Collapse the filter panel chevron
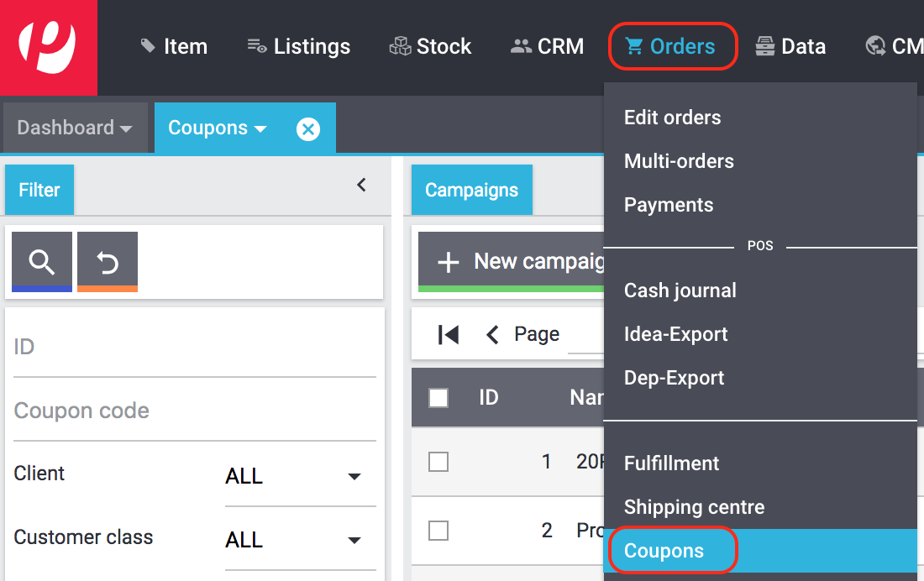Image resolution: width=924 pixels, height=581 pixels. pyautogui.click(x=362, y=185)
